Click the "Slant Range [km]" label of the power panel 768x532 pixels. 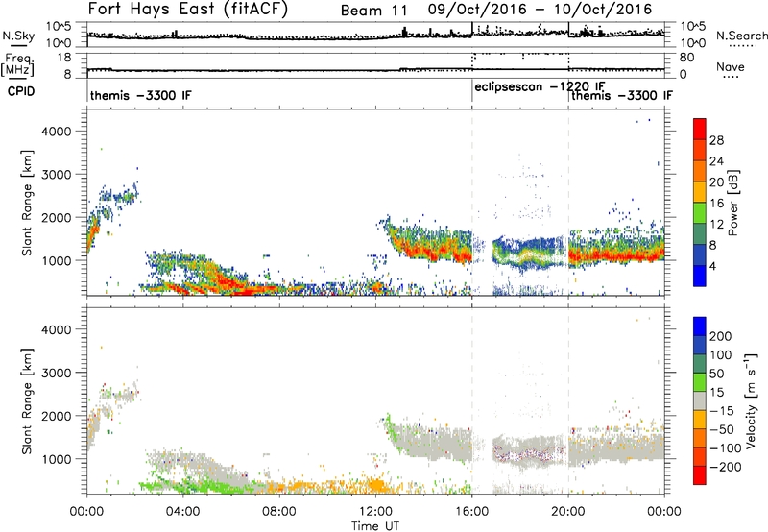(x=27, y=203)
